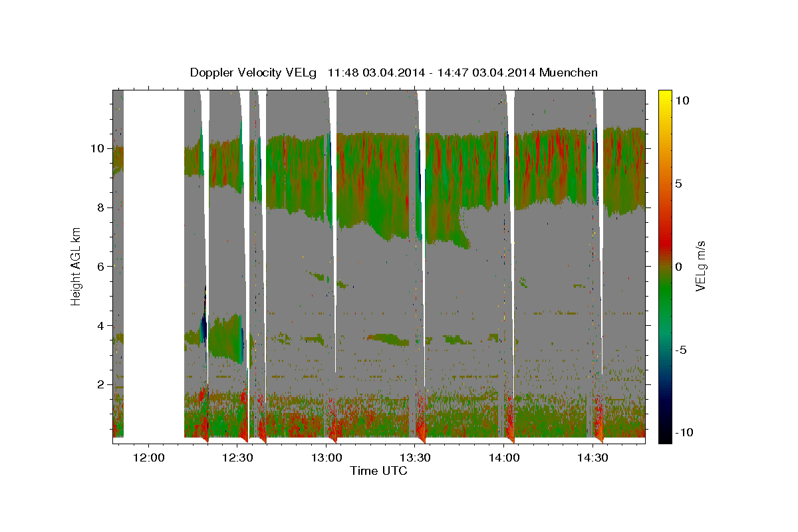Click the 14:00 time tick label
This screenshot has width=798, height=532.
[x=504, y=458]
